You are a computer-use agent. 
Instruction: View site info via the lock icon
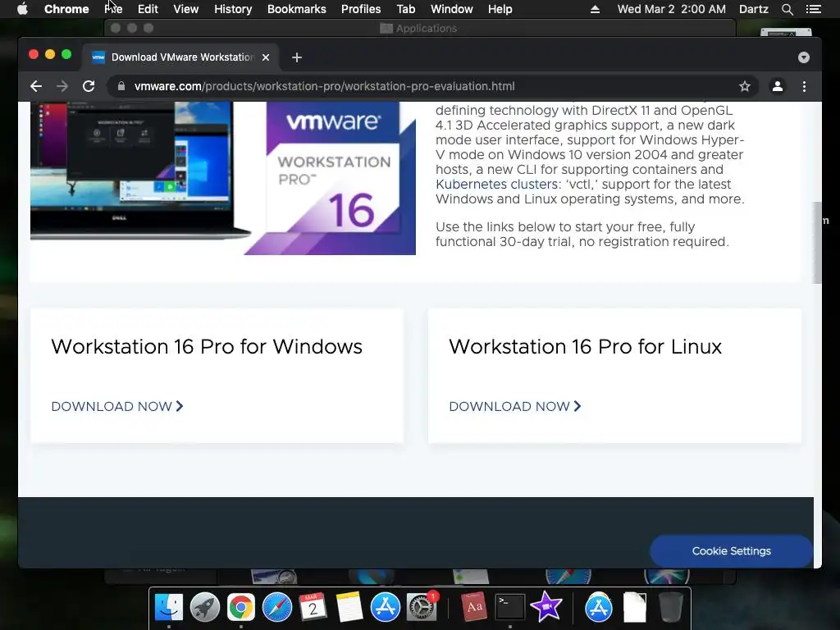point(121,86)
